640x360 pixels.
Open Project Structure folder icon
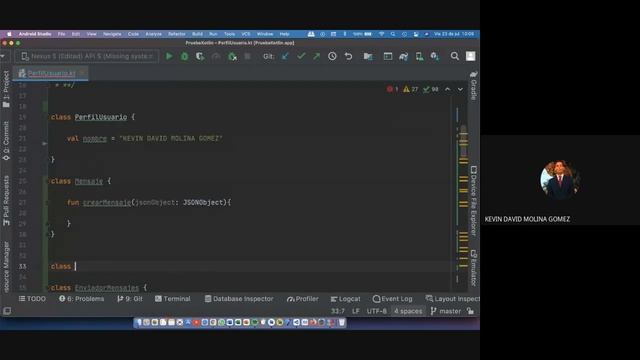(368, 56)
